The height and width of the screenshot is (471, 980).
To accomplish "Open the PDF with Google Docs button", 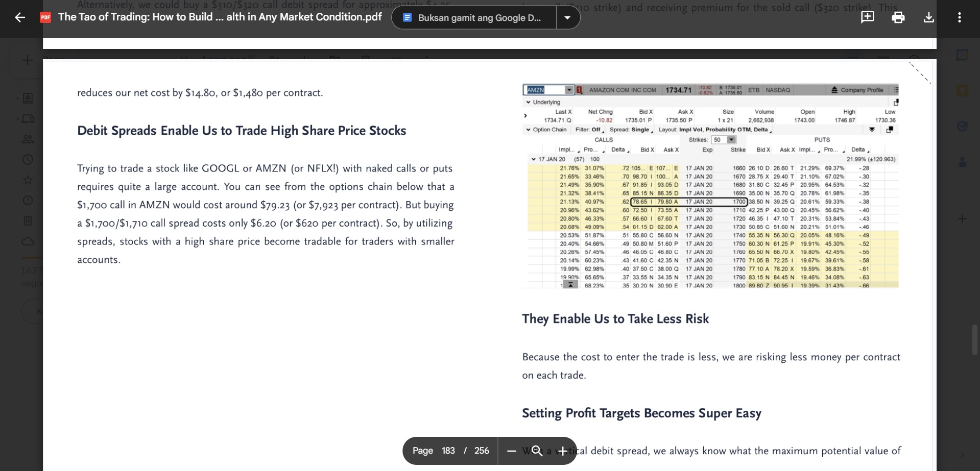I will [x=474, y=18].
